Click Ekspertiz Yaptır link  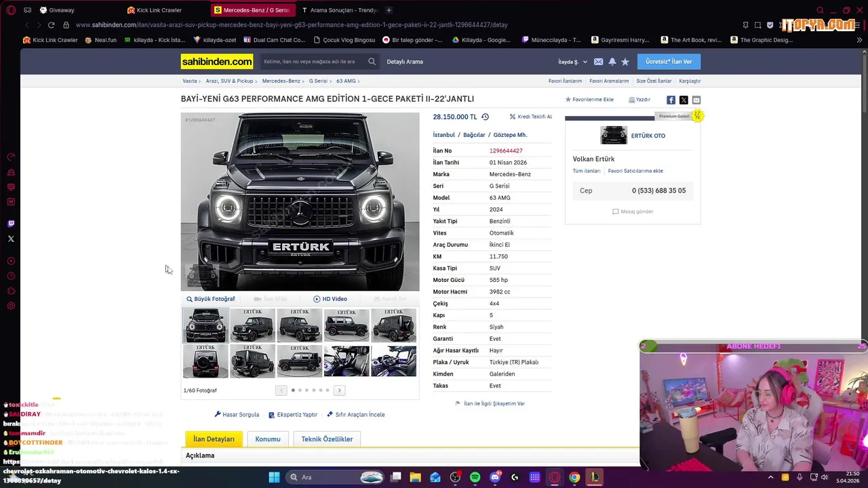point(293,415)
